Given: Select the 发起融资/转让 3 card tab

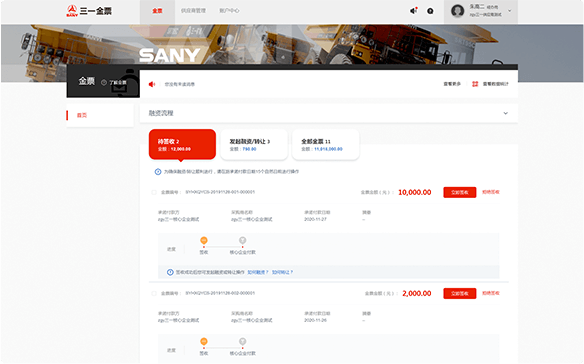Looking at the screenshot, I should click(x=254, y=145).
